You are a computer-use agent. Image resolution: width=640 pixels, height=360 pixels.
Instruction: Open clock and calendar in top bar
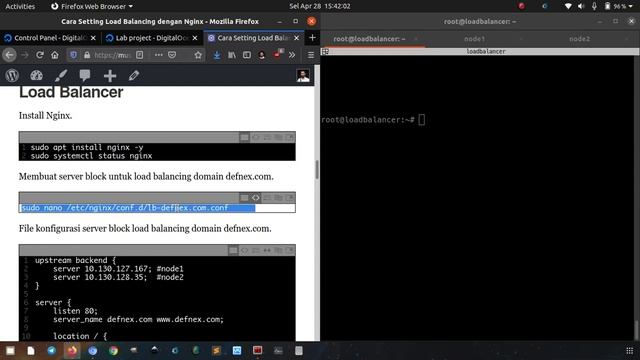click(x=320, y=6)
